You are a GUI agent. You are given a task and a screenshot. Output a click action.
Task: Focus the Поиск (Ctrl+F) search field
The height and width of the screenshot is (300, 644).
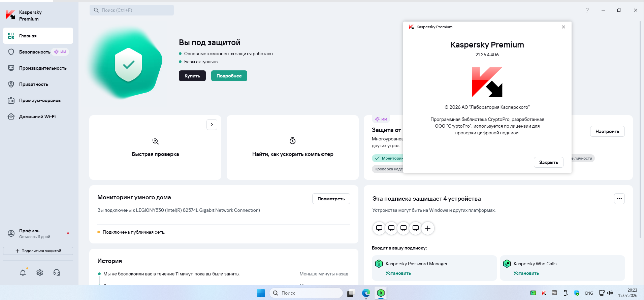[x=132, y=10]
